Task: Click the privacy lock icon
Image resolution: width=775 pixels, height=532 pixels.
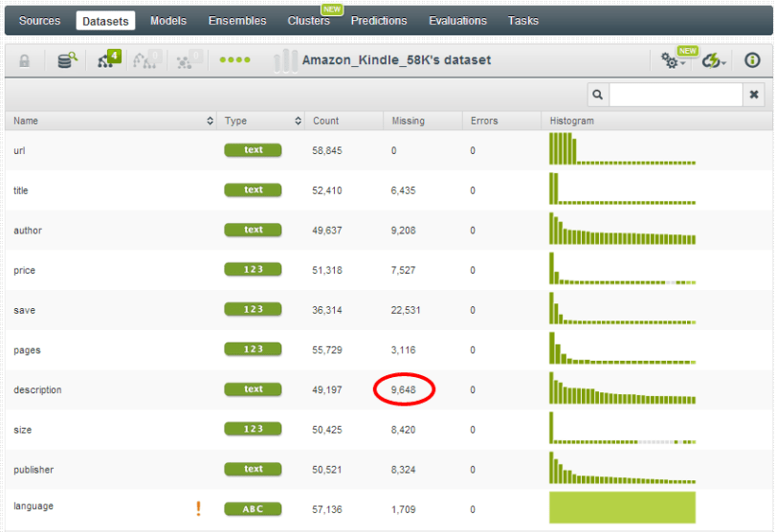Action: pos(25,60)
